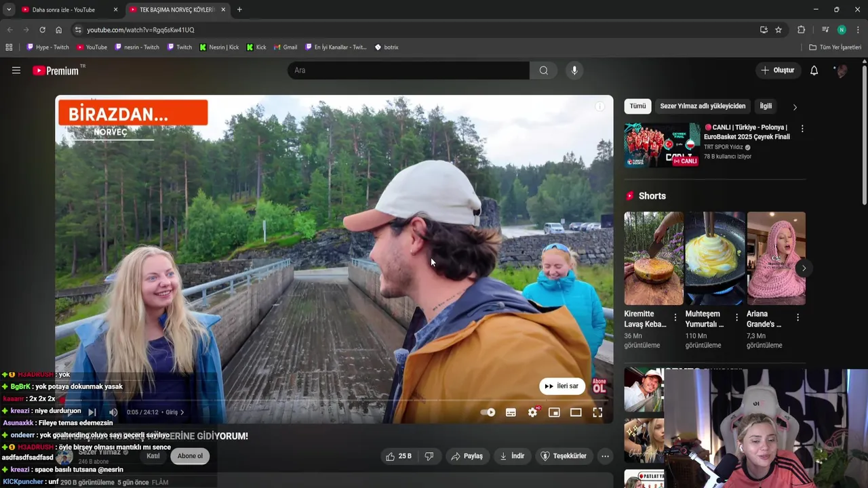Open the browser home page
Screen dimensions: 868x488
(x=58, y=30)
